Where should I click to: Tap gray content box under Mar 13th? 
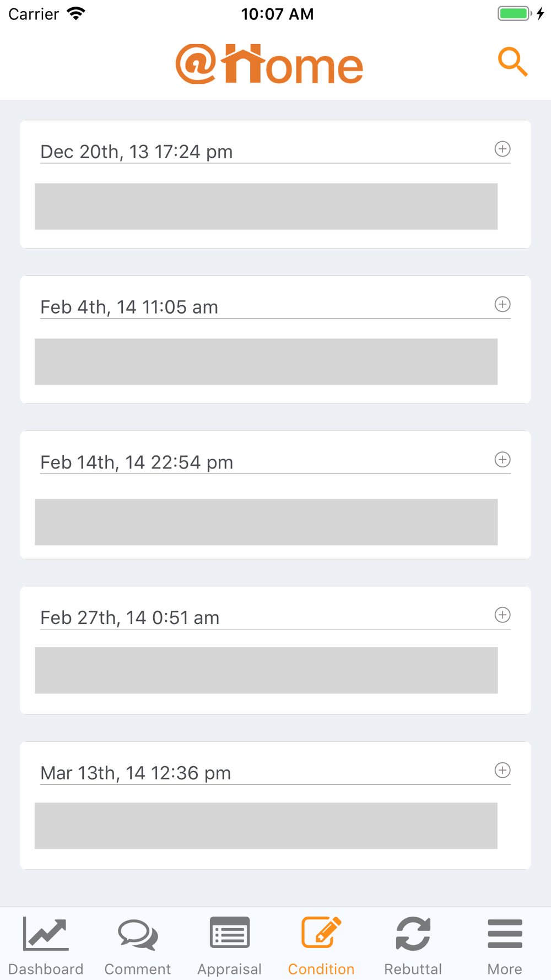pyautogui.click(x=266, y=826)
